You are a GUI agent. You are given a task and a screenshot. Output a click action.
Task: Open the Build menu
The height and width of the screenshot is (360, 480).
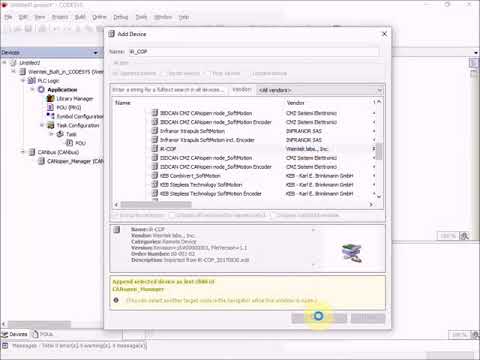(x=80, y=17)
